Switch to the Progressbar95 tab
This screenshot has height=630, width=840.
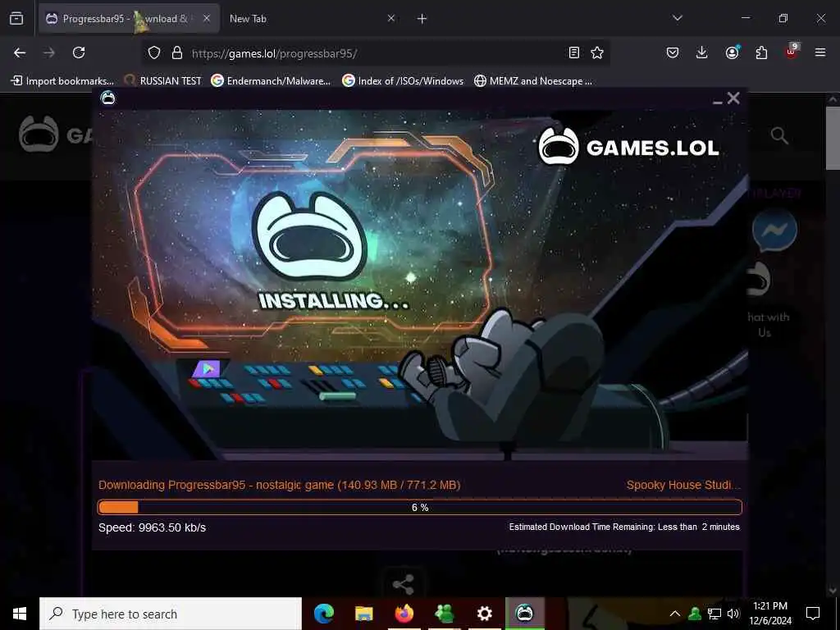point(129,19)
